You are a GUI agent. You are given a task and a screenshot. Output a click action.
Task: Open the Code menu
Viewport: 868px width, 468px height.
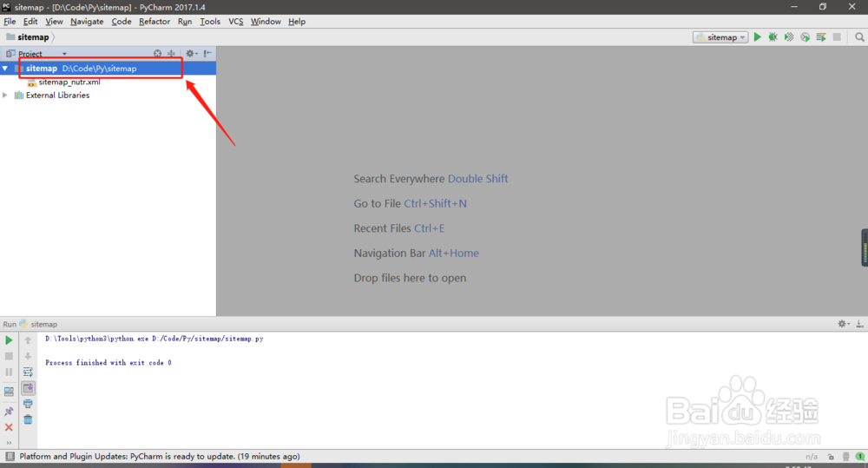coord(122,22)
